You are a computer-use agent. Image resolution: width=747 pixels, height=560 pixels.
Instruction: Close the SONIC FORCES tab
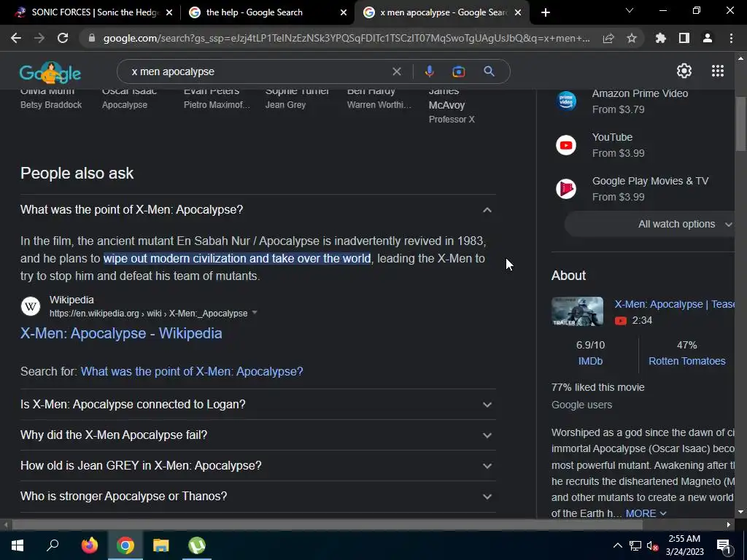tap(169, 13)
